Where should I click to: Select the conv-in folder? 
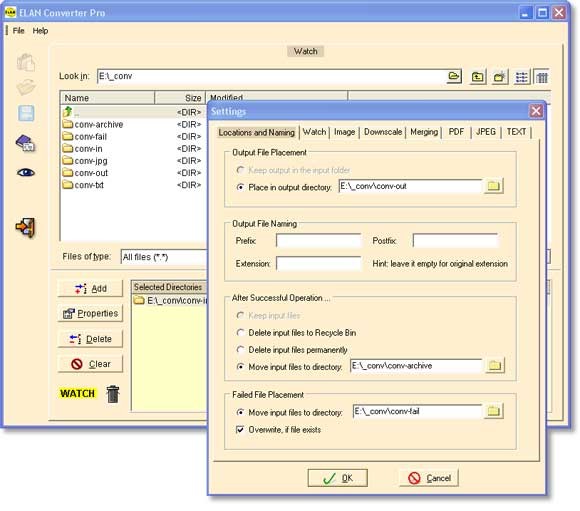click(82, 149)
